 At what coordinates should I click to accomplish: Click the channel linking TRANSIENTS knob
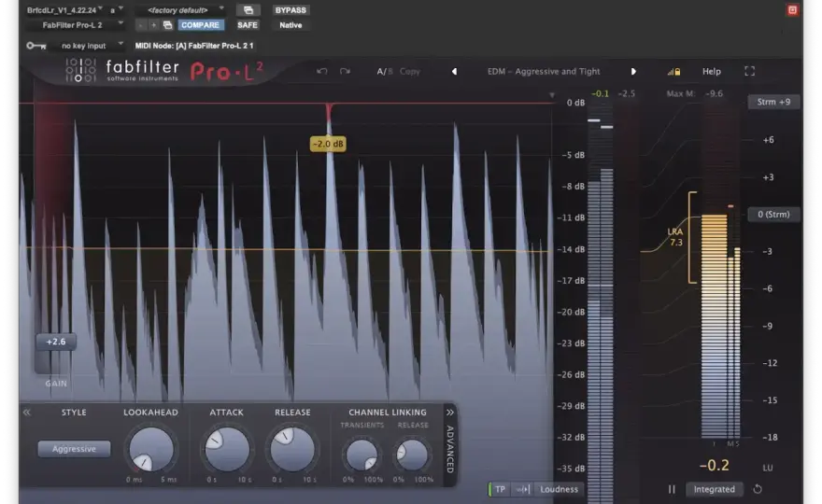361,455
